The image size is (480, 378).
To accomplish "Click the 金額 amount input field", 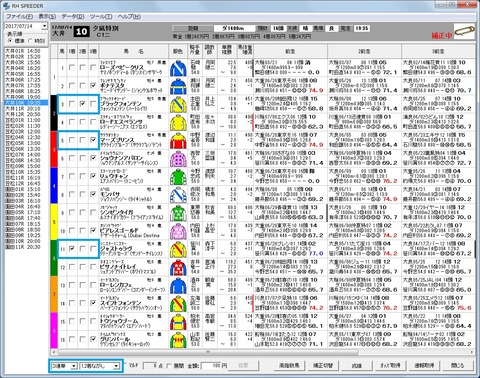I will [215, 366].
